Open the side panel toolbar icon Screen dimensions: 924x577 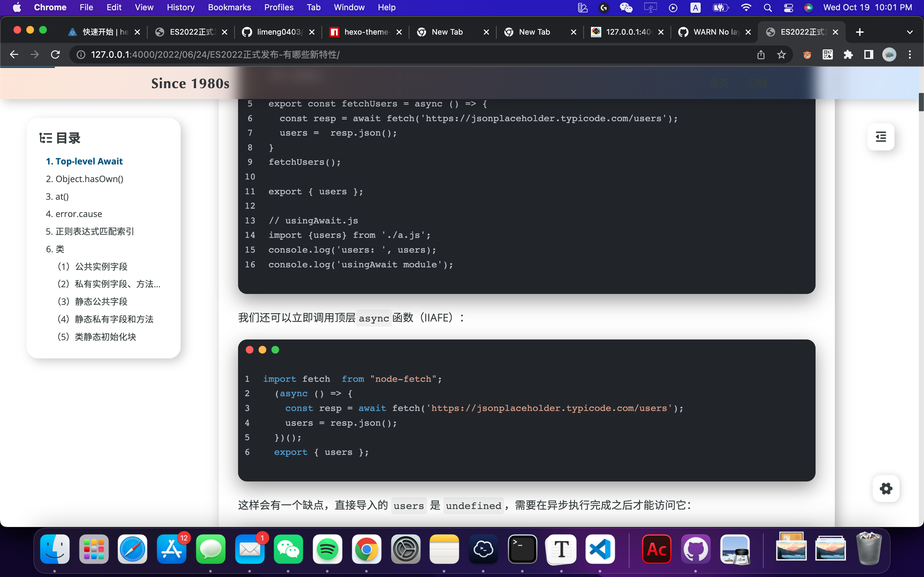pyautogui.click(x=868, y=54)
